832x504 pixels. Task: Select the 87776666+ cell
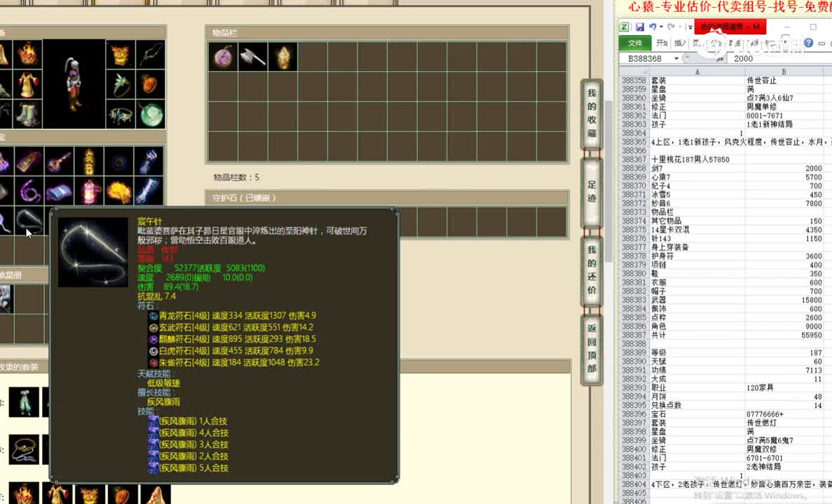[x=784, y=414]
